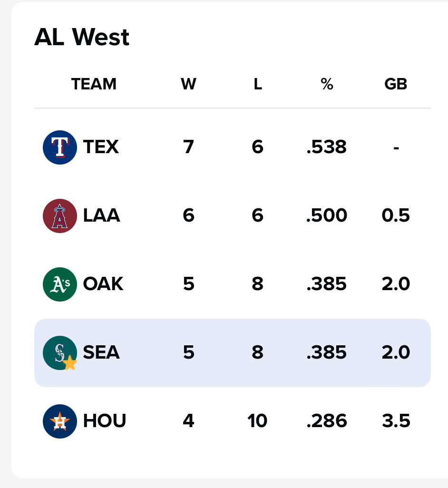The image size is (448, 488).
Task: Click Houston's 3.5 games back value
Action: pyautogui.click(x=396, y=421)
